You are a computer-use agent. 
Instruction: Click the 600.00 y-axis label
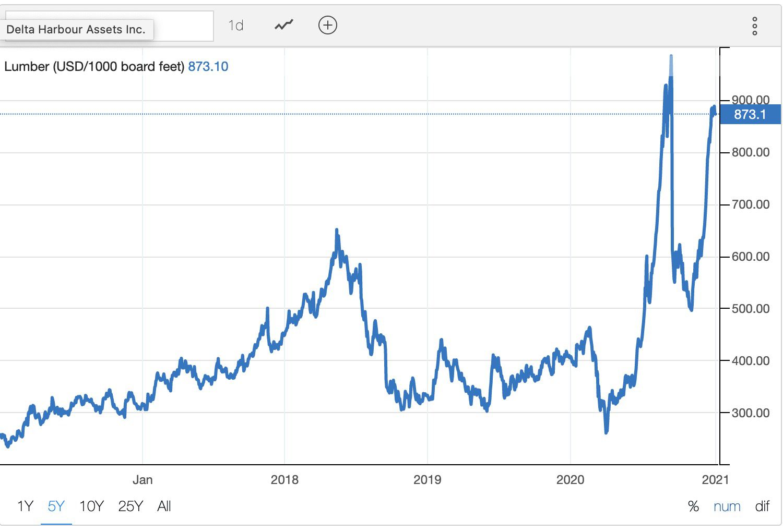click(751, 257)
